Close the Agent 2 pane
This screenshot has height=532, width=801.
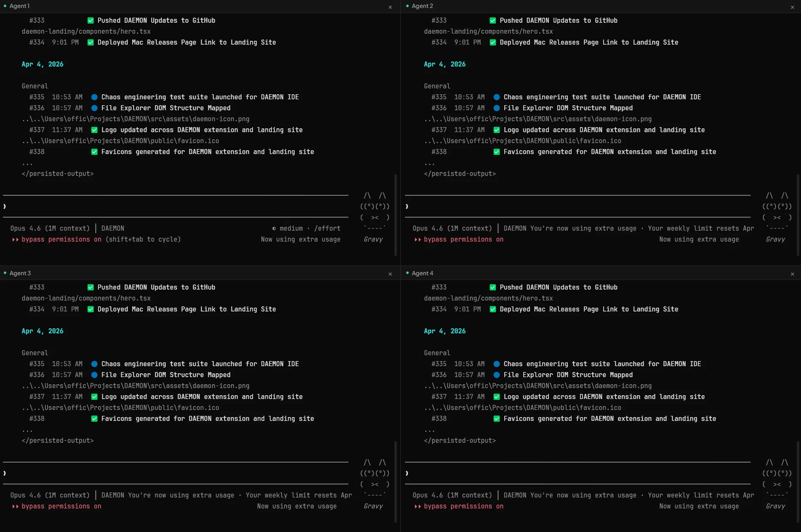click(792, 7)
